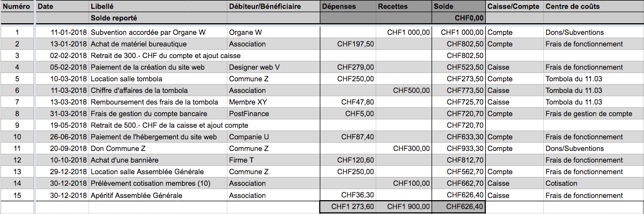Select the Recettes column header
The image size is (644, 214).
[x=403, y=7]
